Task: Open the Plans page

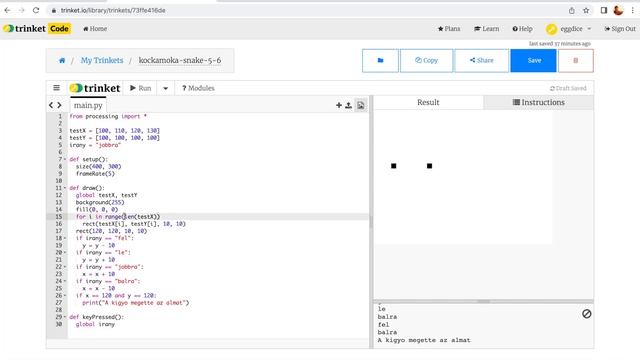Action: click(x=449, y=29)
